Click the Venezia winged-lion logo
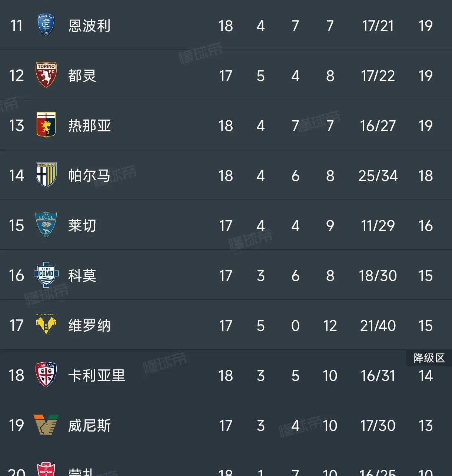 click(x=46, y=425)
